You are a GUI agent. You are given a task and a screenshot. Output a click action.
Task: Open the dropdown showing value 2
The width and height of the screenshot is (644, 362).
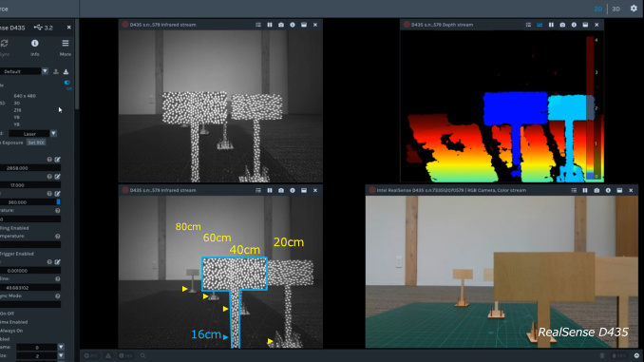(61, 356)
